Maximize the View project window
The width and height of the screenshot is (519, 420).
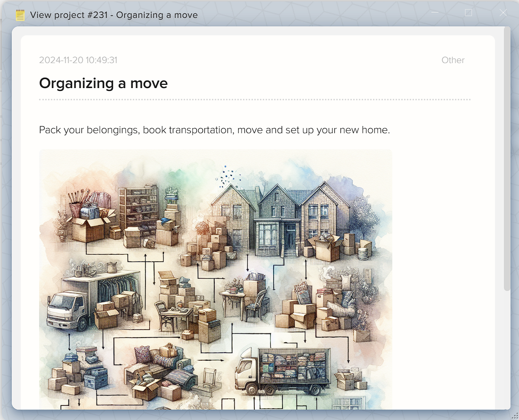point(468,13)
